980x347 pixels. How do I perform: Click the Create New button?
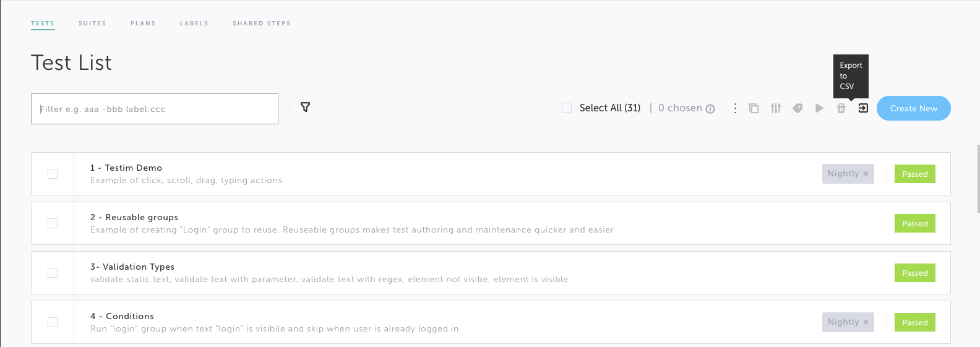(914, 108)
